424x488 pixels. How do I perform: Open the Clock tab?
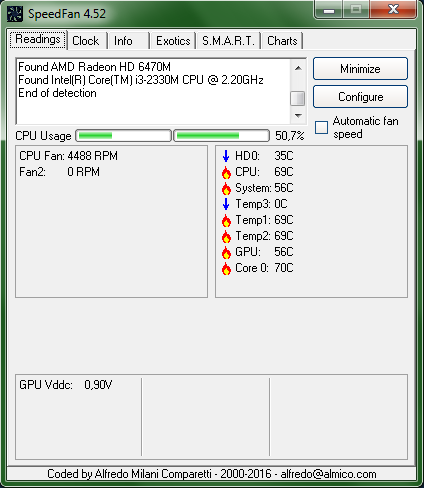[86, 41]
